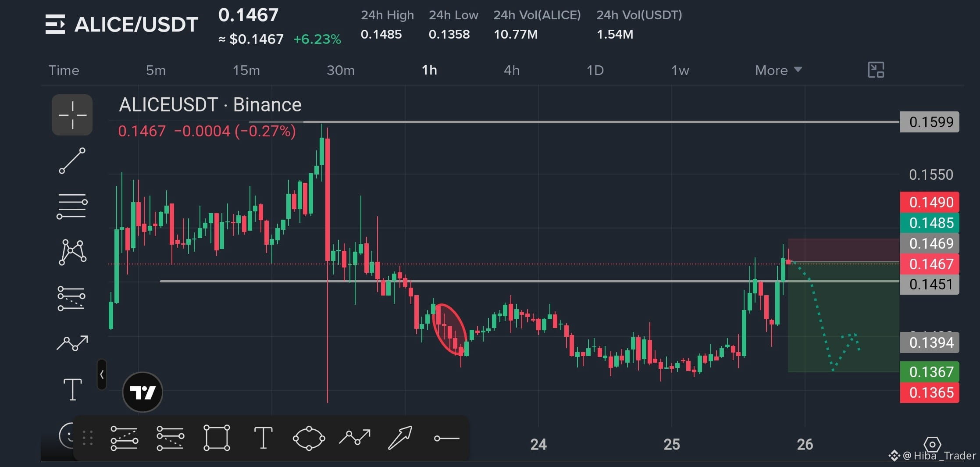Select the 1h timeframe
This screenshot has width=980, height=467.
(429, 70)
